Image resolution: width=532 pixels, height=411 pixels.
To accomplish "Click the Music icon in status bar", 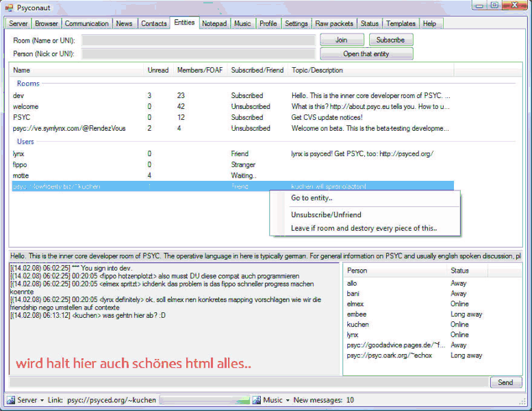I will 257,400.
